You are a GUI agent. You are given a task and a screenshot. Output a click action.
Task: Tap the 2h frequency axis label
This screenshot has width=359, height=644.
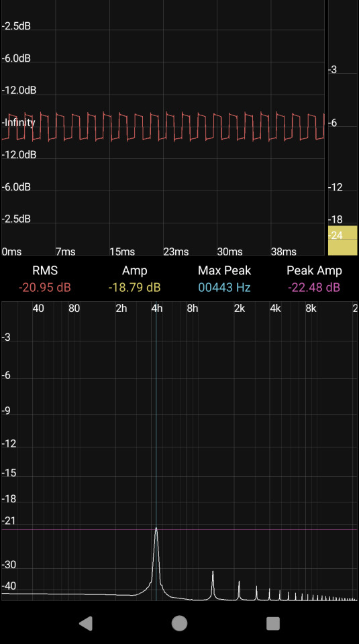pos(121,308)
